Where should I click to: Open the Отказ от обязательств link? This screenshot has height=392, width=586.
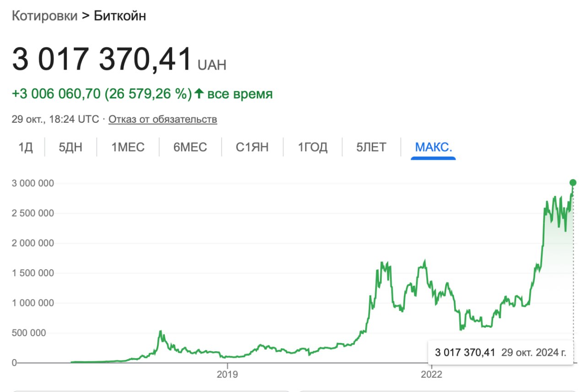[163, 120]
